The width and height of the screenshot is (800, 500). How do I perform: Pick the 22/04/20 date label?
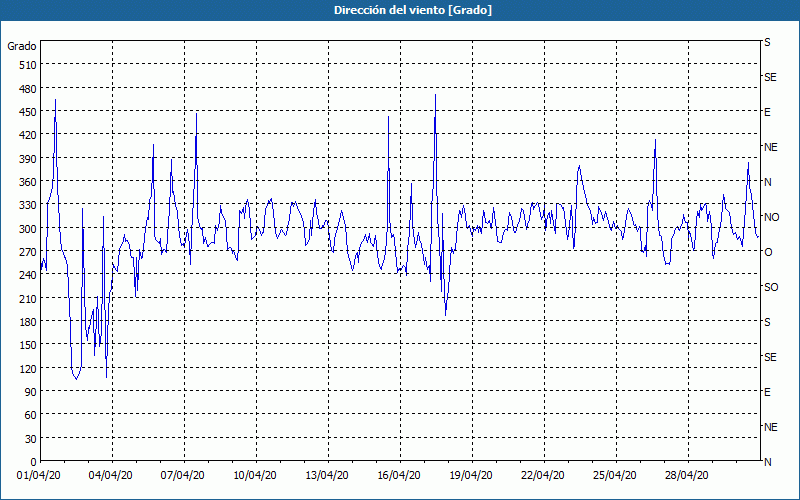543,476
